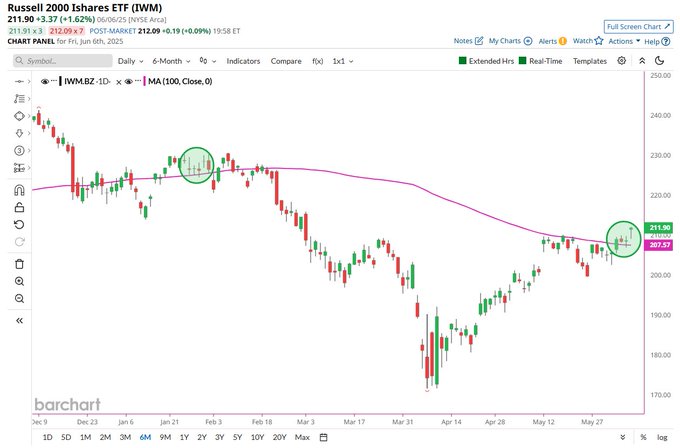This screenshot has height=448, width=680.
Task: Select the 5D time range
Action: click(x=66, y=437)
